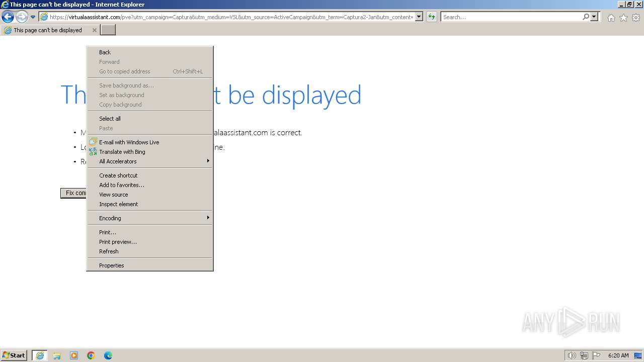Choose Inspect element

tap(150, 204)
